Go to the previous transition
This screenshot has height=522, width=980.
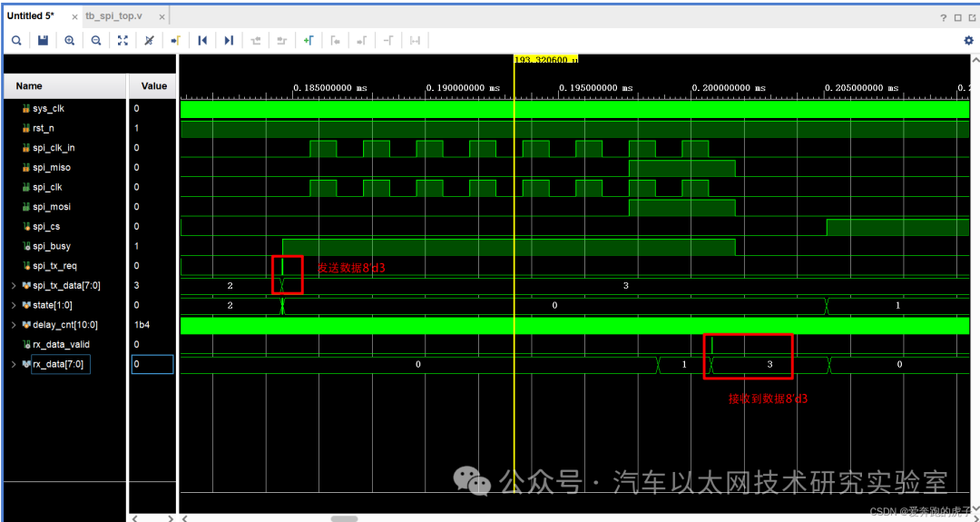pos(256,41)
